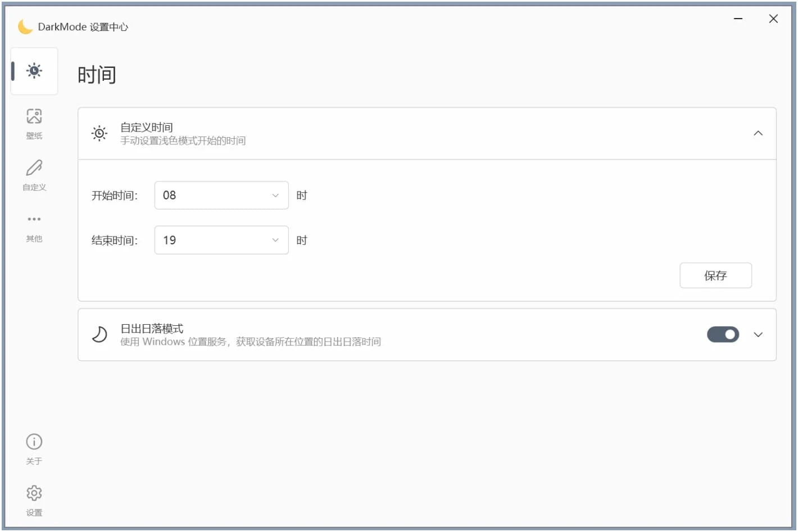Close the DarkMode 设置中心 window

773,19
